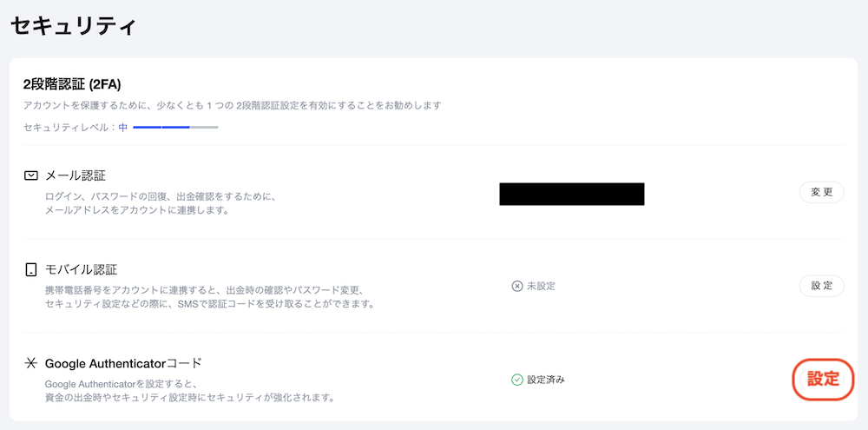Screen dimensions: 868x430
Task: Click the 未設定 status text
Action: coord(540,286)
